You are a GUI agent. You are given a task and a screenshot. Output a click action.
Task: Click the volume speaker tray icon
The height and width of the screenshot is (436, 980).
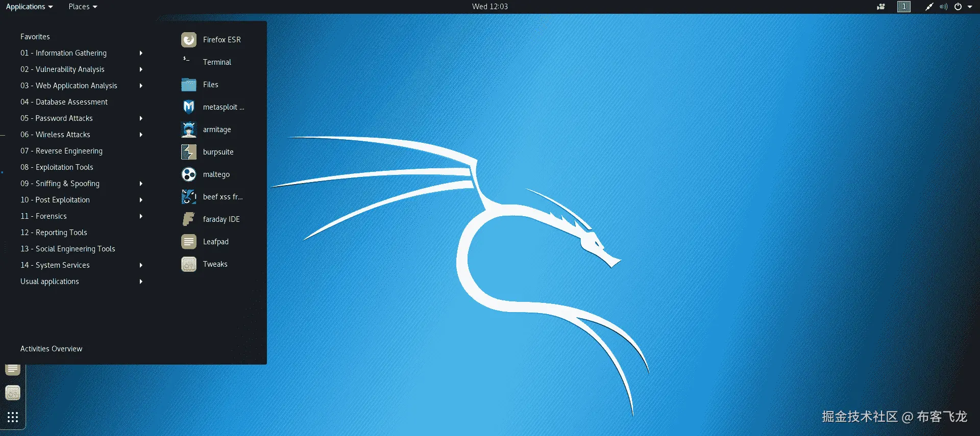click(943, 7)
